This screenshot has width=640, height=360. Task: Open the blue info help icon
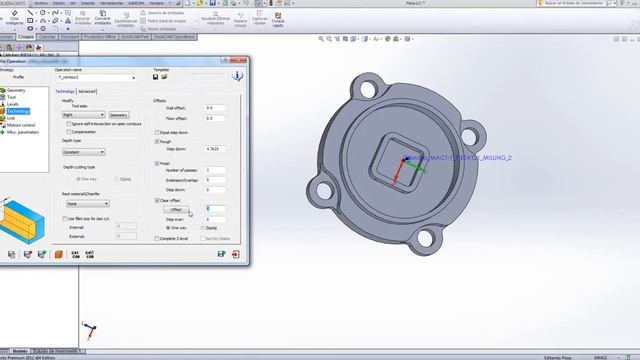coord(238,76)
